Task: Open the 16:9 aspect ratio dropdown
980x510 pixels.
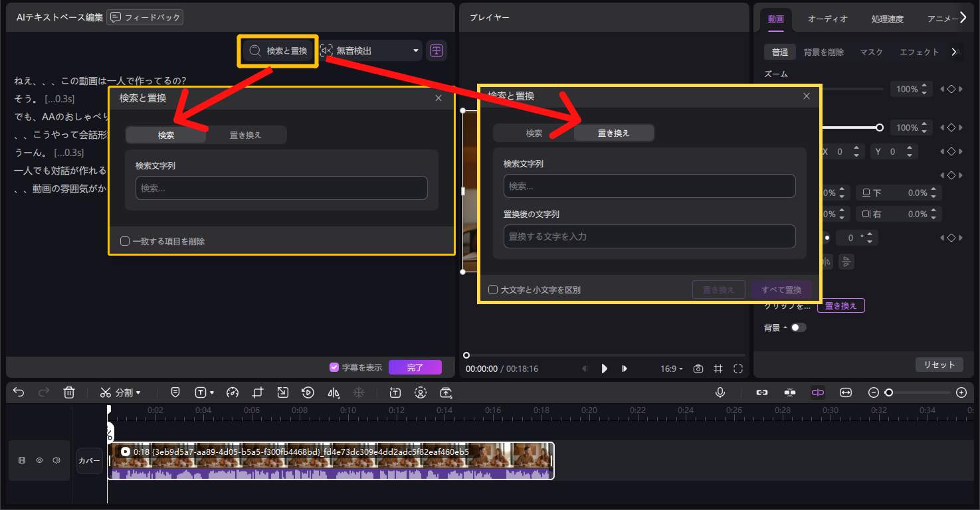Action: 671,369
